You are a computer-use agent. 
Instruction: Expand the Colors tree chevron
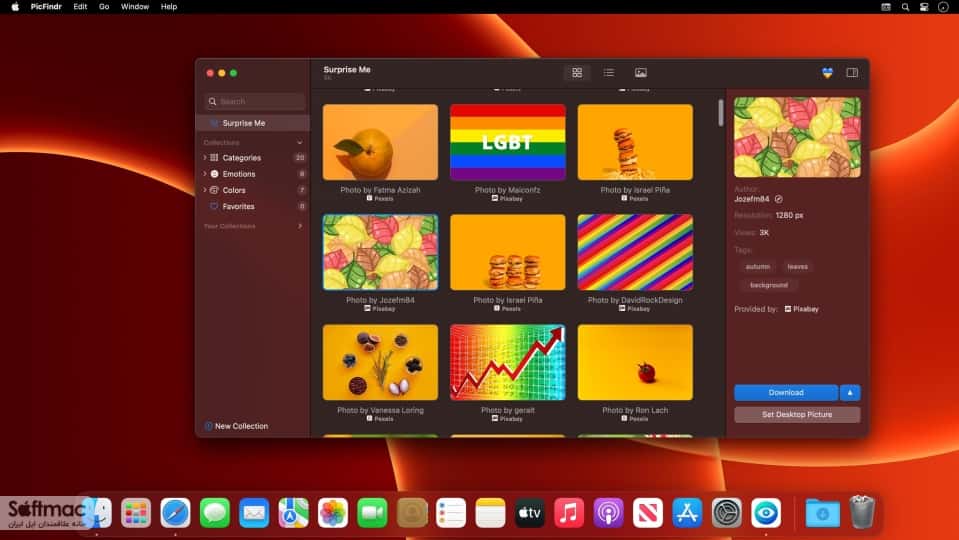(x=205, y=190)
